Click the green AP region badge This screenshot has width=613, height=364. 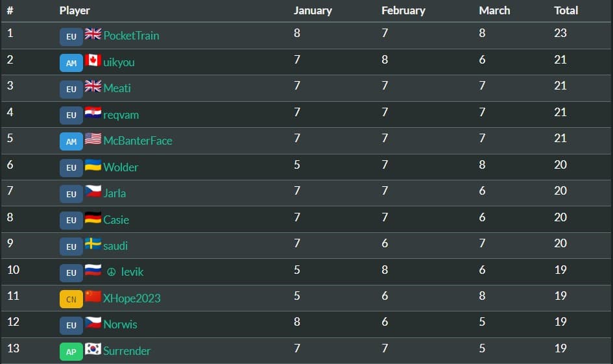[71, 352]
